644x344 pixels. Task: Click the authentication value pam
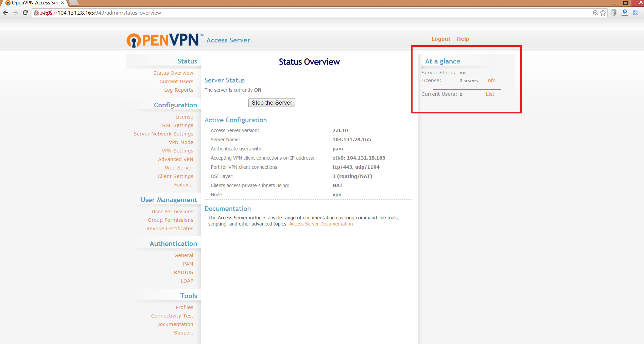coord(338,149)
